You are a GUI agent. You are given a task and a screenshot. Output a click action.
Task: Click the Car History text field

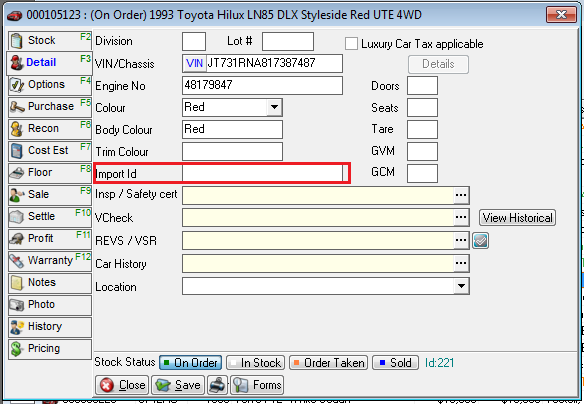(x=318, y=264)
